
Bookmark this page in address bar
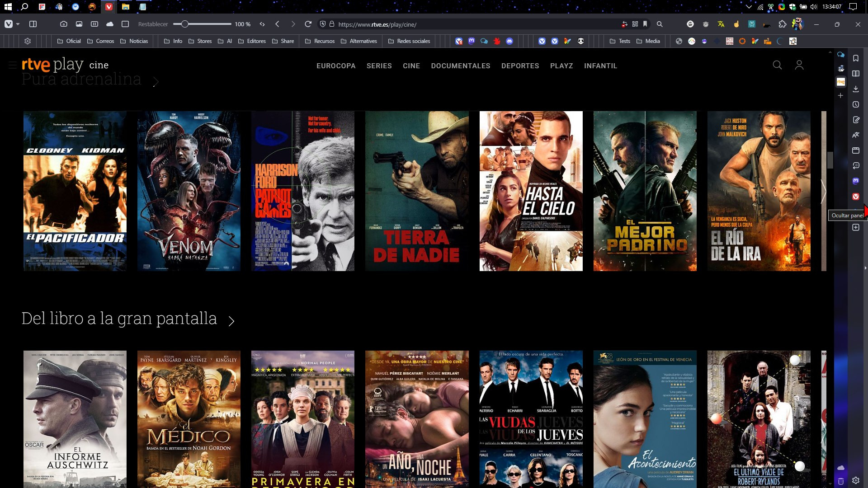pyautogui.click(x=645, y=24)
